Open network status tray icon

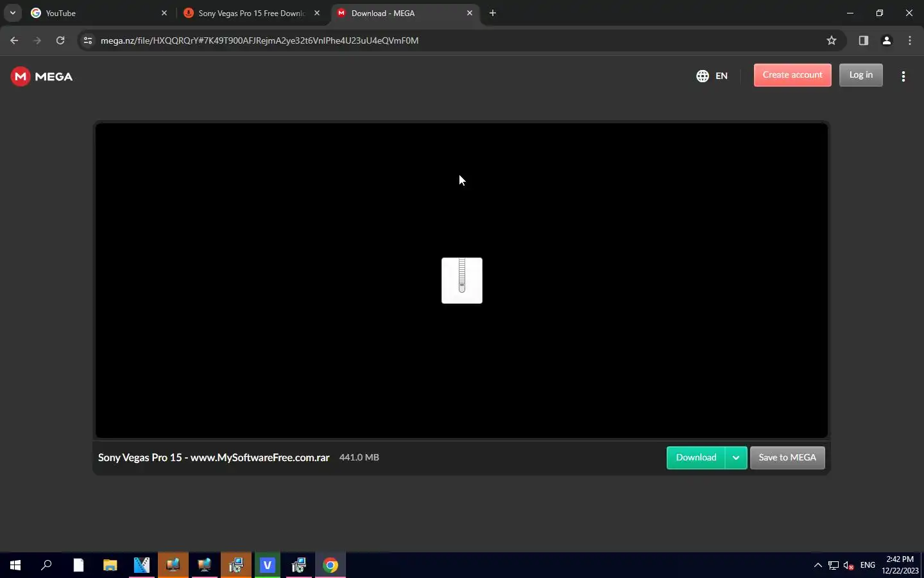coord(833,565)
